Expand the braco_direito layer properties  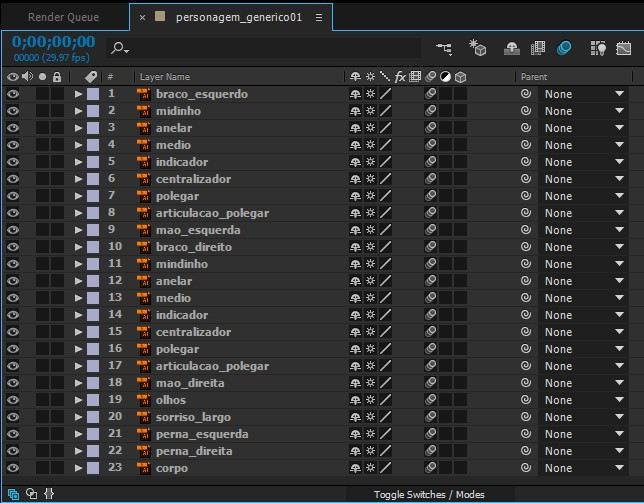pyautogui.click(x=78, y=247)
